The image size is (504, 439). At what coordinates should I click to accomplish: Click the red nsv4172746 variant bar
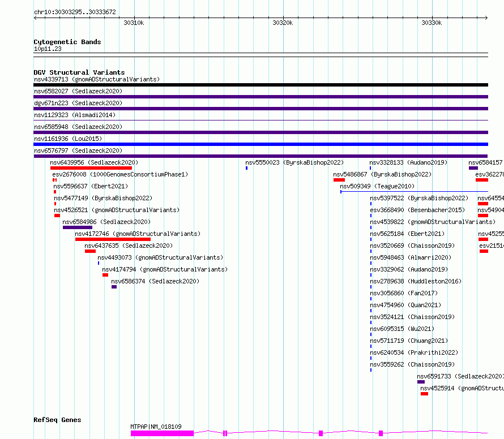113,239
